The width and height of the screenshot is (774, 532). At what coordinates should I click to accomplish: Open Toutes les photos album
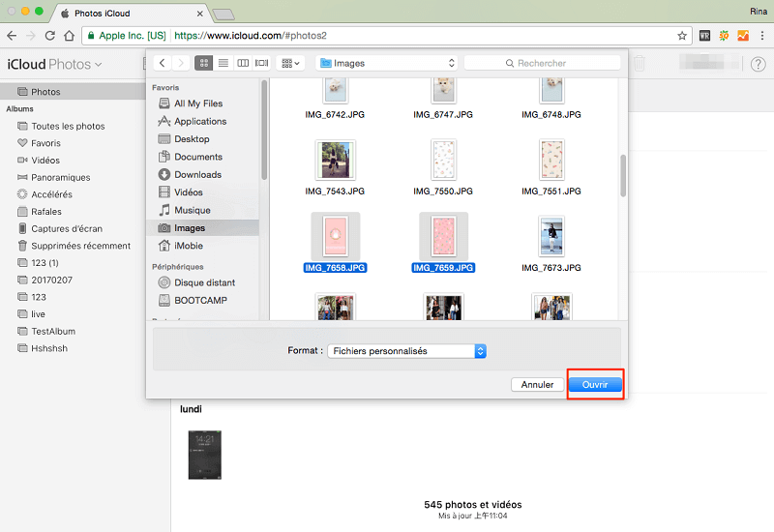pyautogui.click(x=61, y=126)
